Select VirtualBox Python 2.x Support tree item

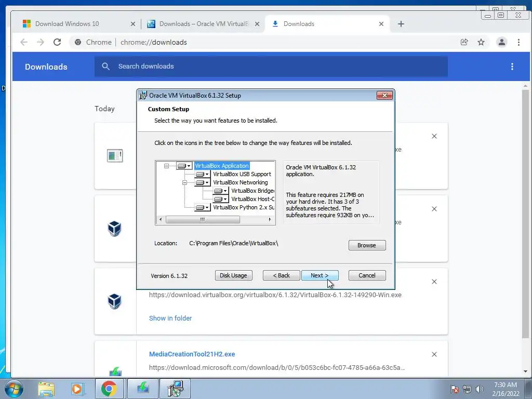pyautogui.click(x=244, y=207)
